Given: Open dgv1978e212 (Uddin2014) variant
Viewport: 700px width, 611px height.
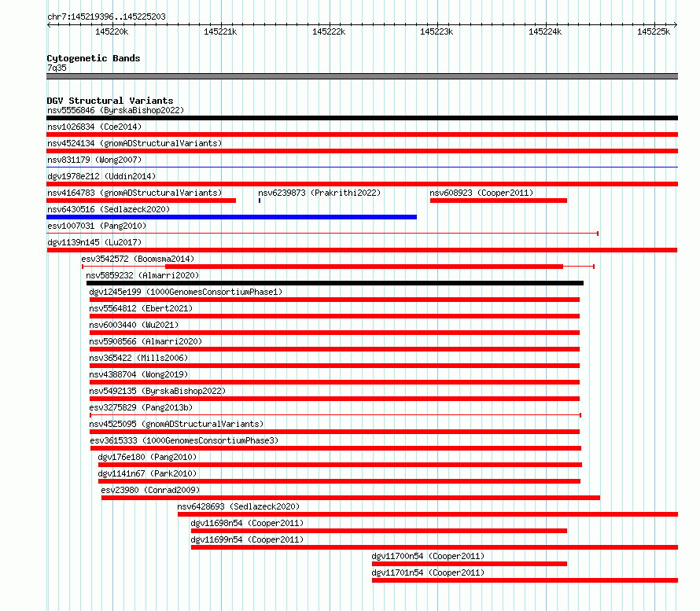Looking at the screenshot, I should coord(101,176).
